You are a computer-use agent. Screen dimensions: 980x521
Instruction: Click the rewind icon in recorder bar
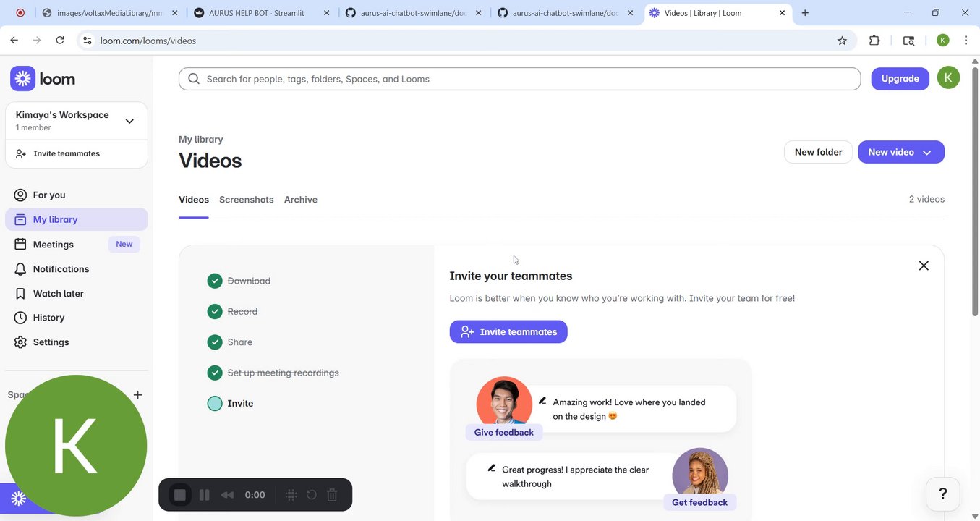227,495
